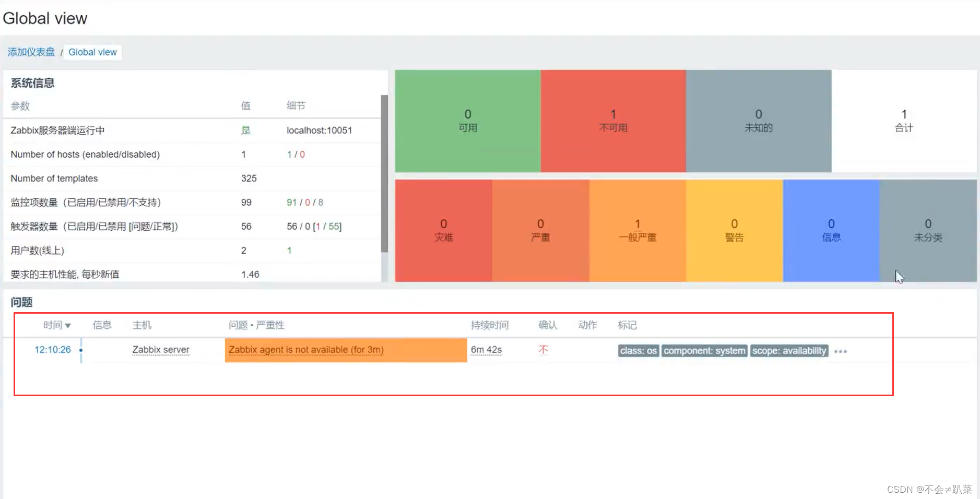Click the localhost:10051 detail value

(x=319, y=130)
